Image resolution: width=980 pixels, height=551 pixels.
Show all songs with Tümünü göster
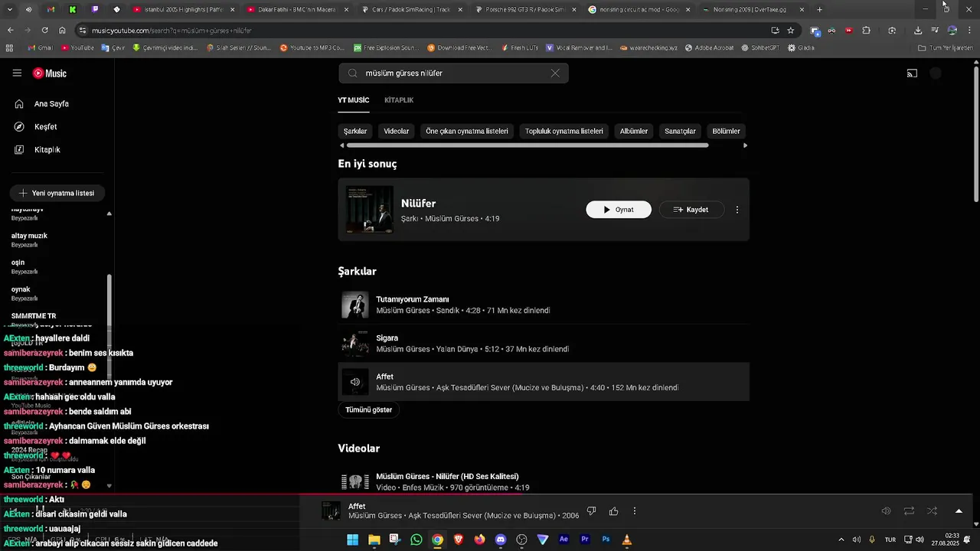(x=368, y=410)
